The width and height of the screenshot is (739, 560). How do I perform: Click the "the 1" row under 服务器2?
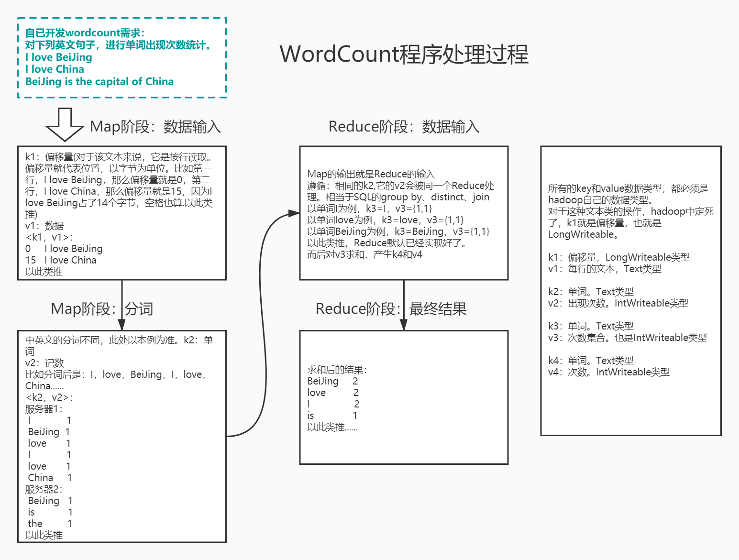[50, 524]
